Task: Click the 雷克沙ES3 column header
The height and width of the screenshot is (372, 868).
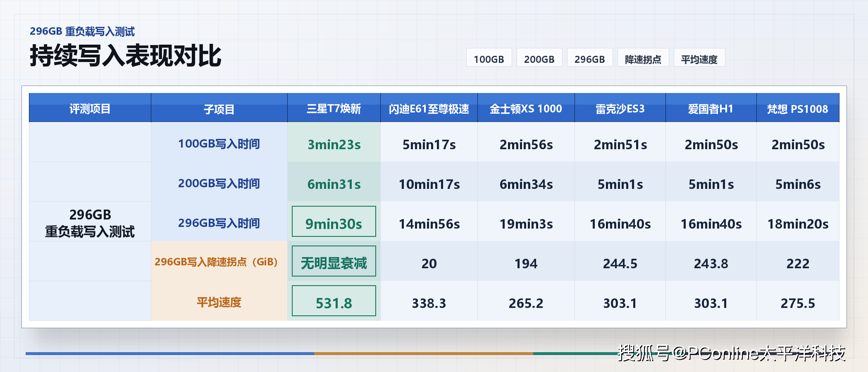Action: click(620, 108)
